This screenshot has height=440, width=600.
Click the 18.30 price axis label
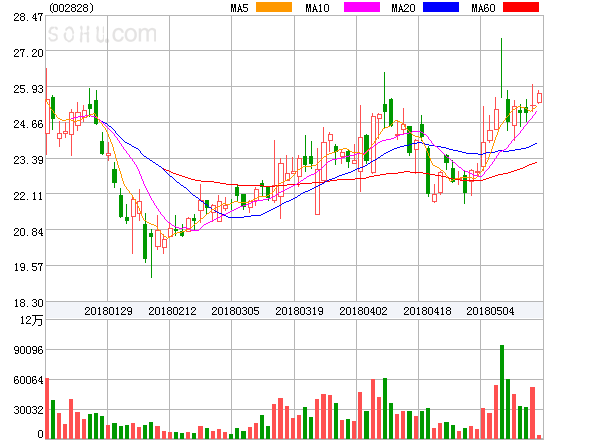coord(28,303)
